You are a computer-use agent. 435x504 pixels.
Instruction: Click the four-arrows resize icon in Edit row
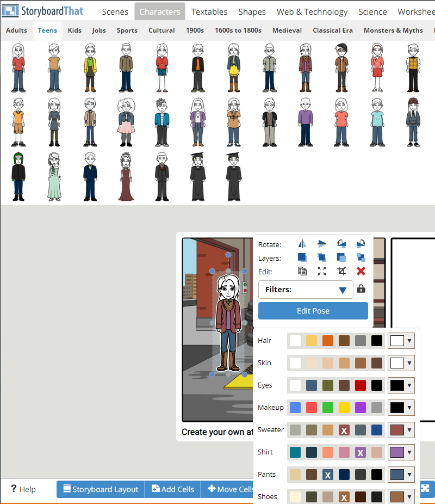[x=322, y=271]
